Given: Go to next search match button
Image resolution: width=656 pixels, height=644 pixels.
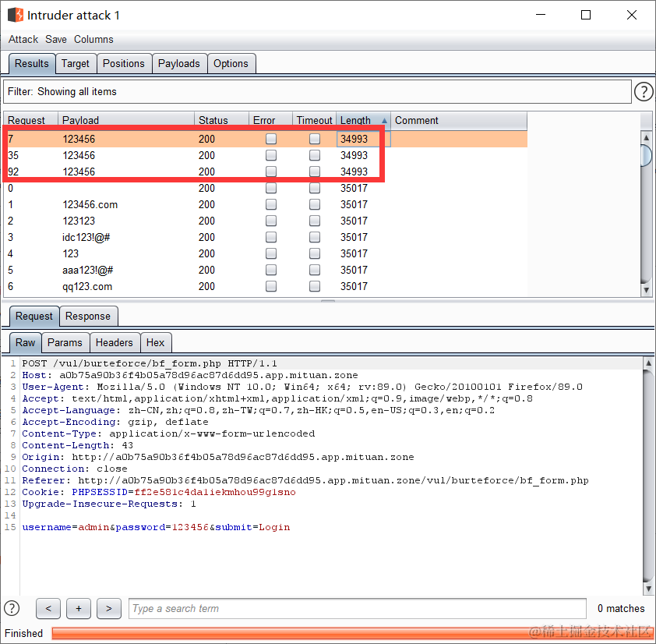Looking at the screenshot, I should tap(109, 608).
